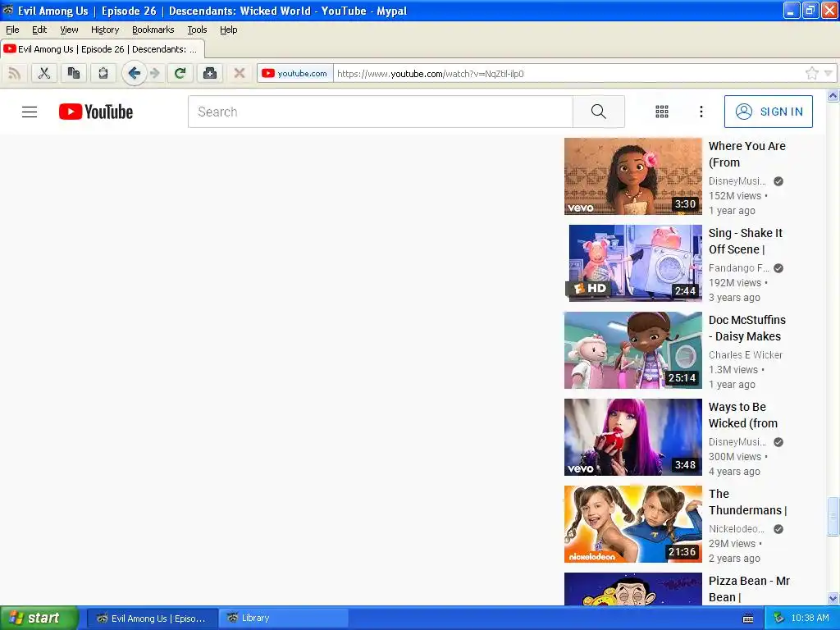Open the Doc McStuffins video thumbnail

(632, 350)
